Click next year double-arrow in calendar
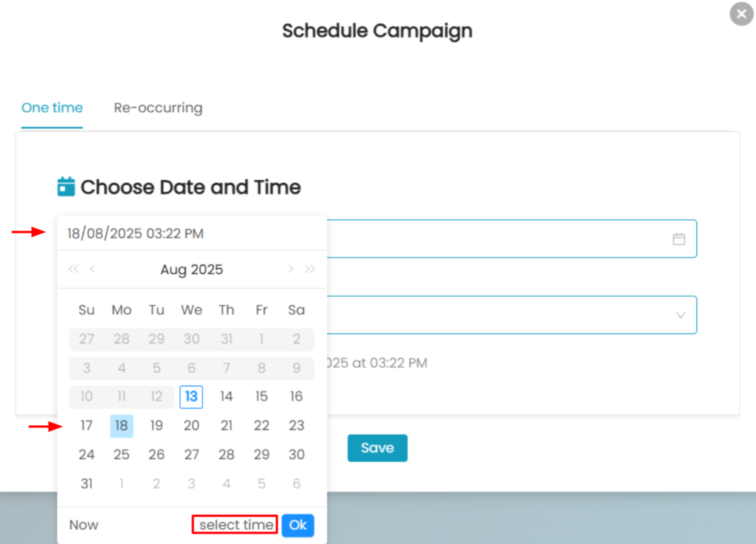The height and width of the screenshot is (544, 756). coord(310,269)
